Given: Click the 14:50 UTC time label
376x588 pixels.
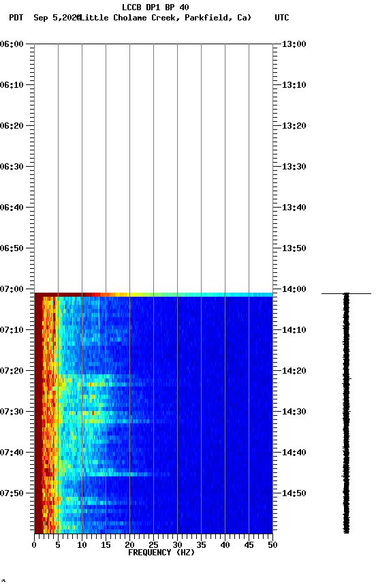Looking at the screenshot, I should tap(294, 493).
